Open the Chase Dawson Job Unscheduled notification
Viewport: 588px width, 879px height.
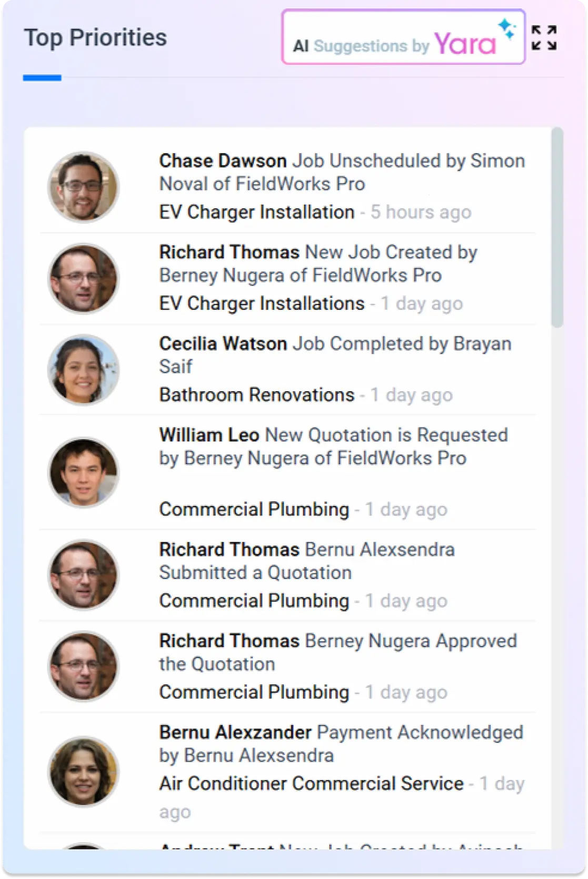click(x=287, y=187)
